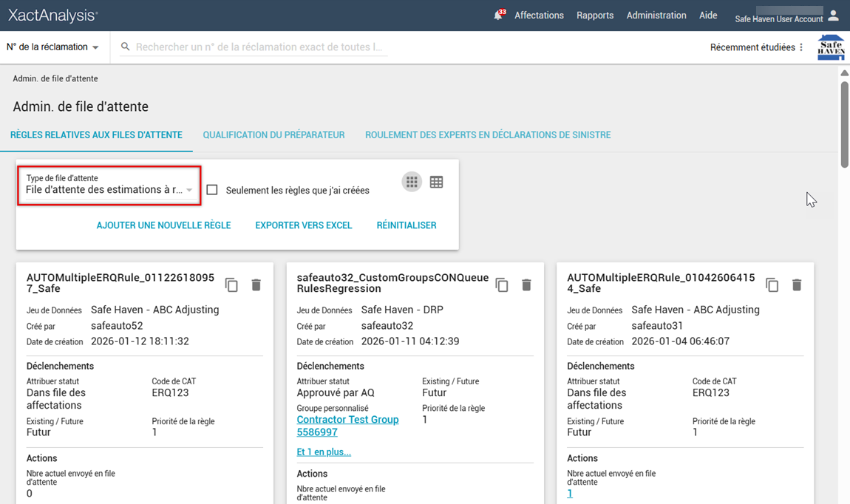Switch to table list view
This screenshot has height=504, width=850.
(436, 182)
